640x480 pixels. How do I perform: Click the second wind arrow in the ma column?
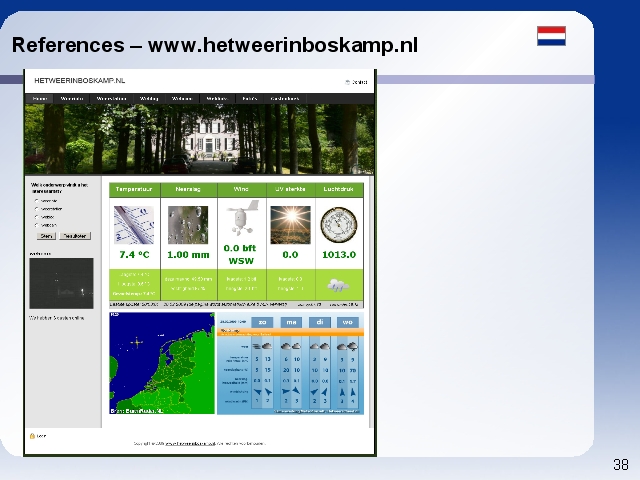(296, 391)
